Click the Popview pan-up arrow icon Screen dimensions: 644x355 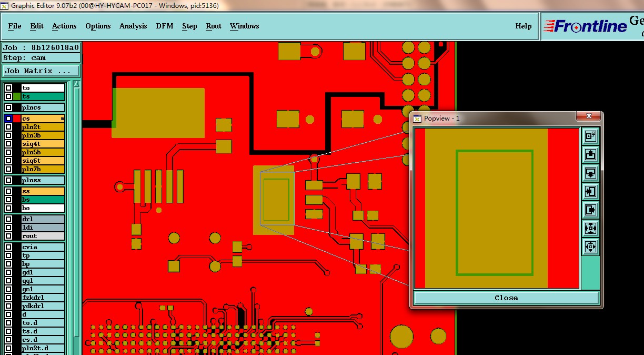coord(590,154)
